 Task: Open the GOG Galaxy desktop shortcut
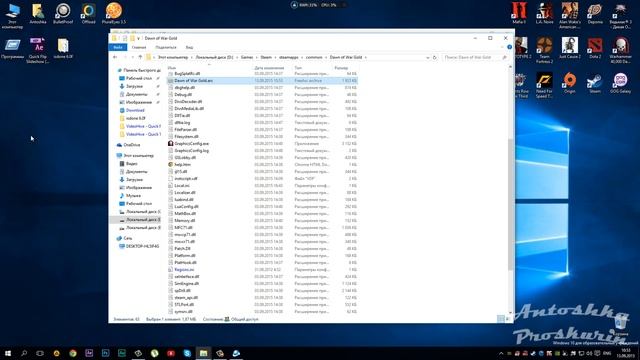[x=620, y=83]
